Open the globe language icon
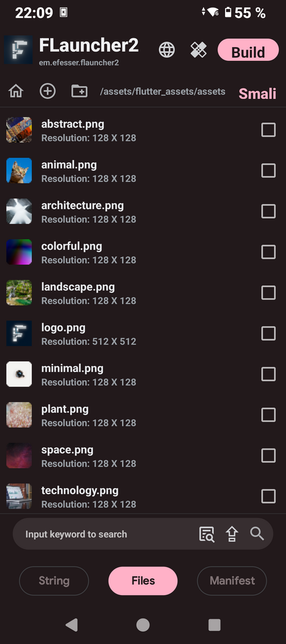The height and width of the screenshot is (644, 286). click(167, 50)
